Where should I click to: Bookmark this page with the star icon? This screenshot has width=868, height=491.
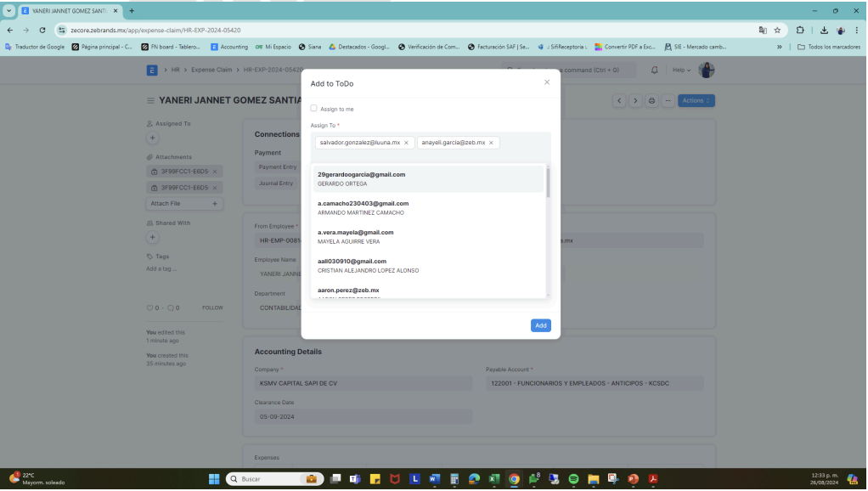coord(776,30)
